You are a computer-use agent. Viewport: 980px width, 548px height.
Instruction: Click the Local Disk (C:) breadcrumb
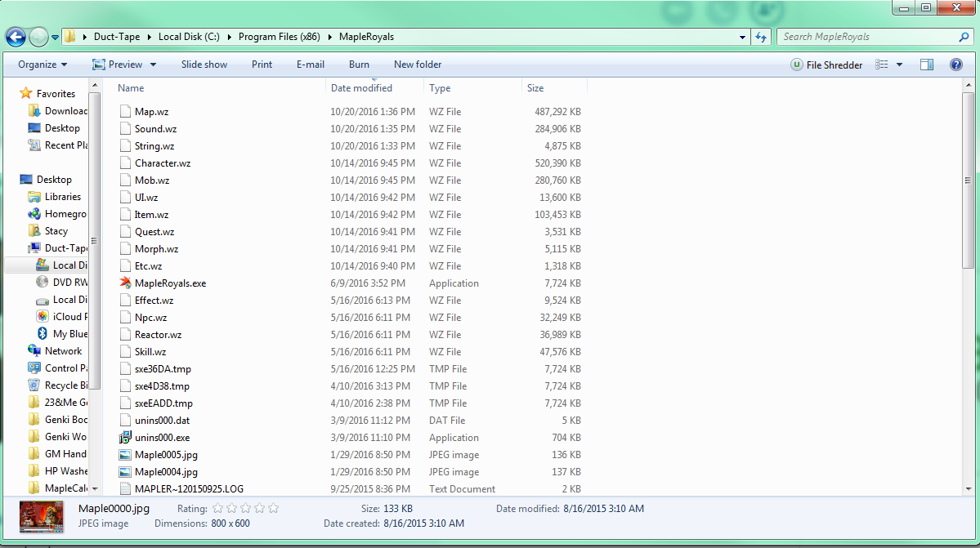[189, 37]
